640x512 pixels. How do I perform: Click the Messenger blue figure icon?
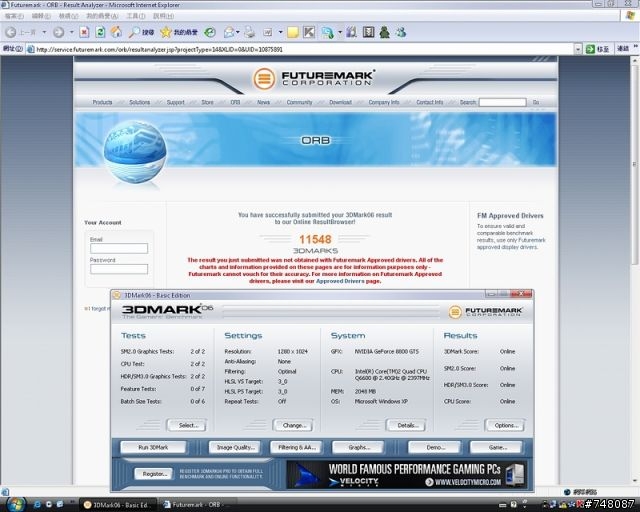pos(401,32)
